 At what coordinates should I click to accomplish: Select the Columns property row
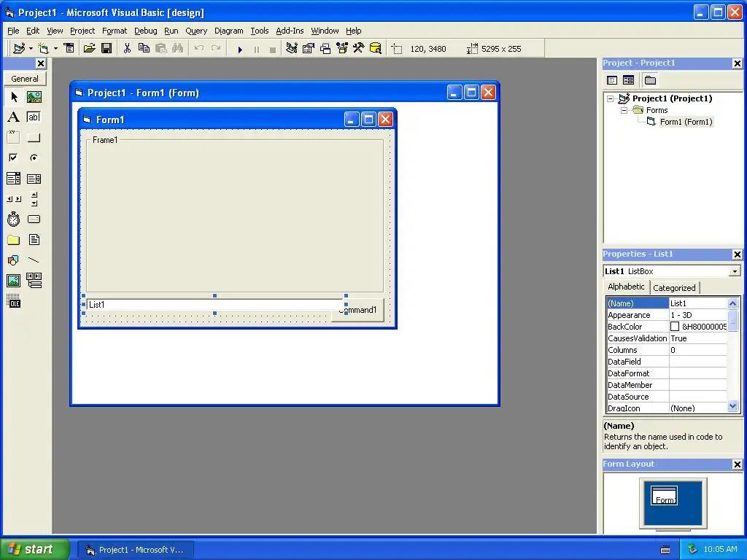coord(667,350)
